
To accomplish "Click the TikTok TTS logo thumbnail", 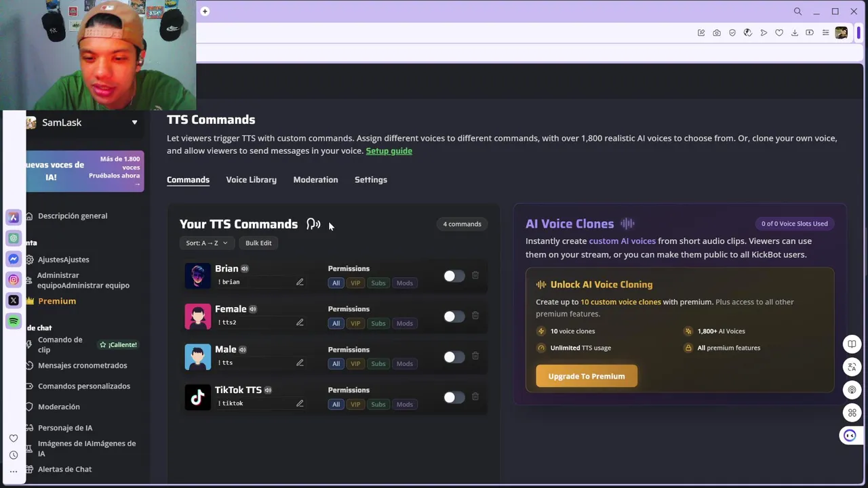I will coord(198,397).
